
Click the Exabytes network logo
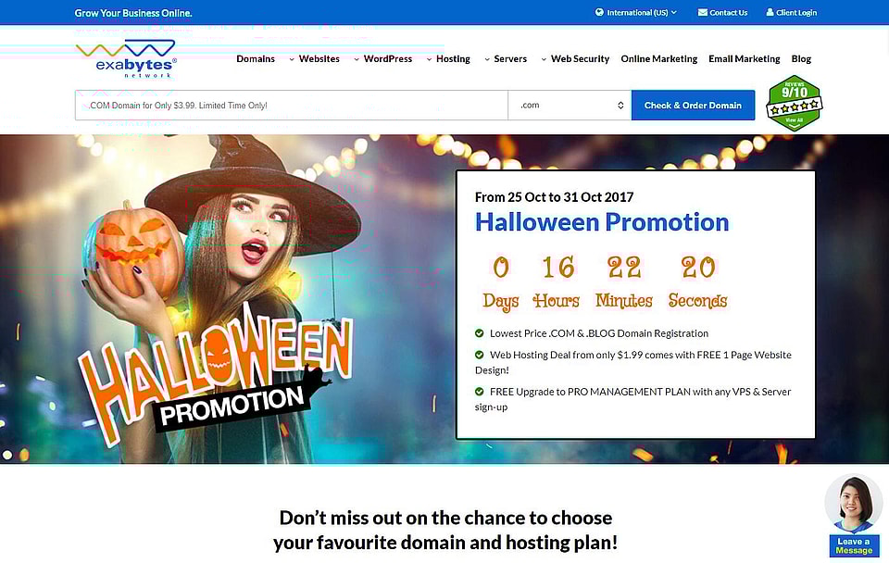click(x=126, y=59)
